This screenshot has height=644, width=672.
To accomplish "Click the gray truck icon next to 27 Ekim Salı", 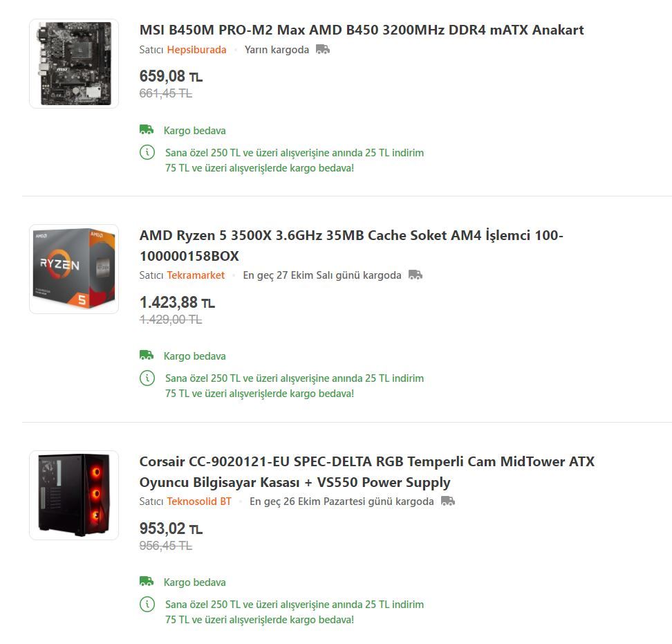I will pyautogui.click(x=416, y=275).
